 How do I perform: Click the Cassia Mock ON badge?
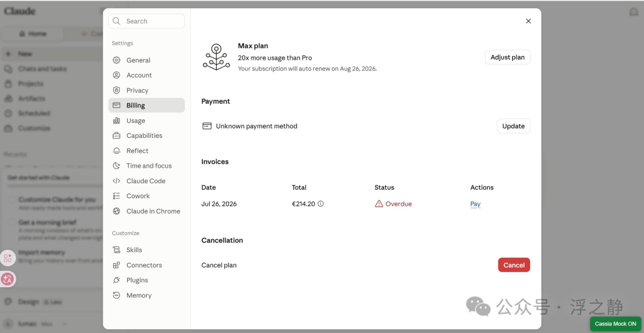pyautogui.click(x=615, y=324)
